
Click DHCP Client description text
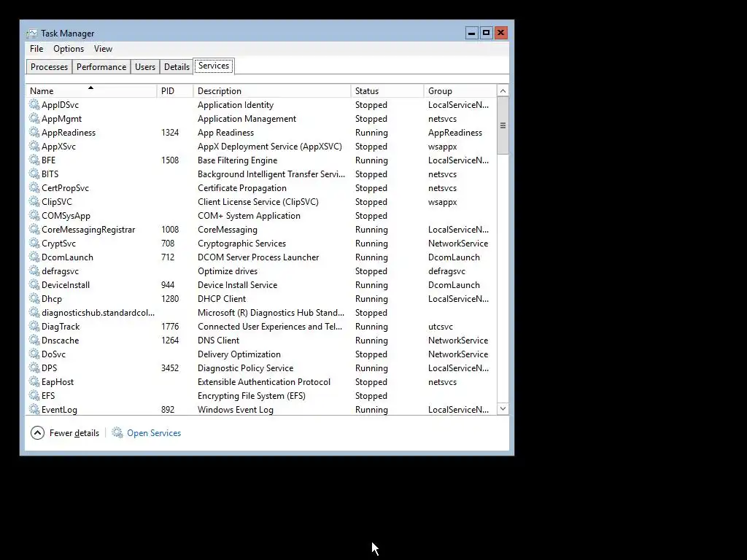(x=222, y=298)
